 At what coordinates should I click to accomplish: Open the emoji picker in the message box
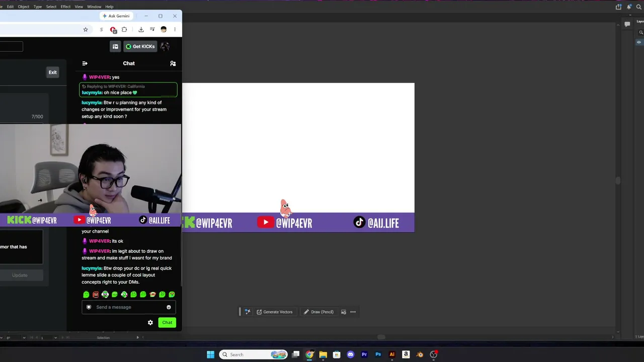[169, 307]
